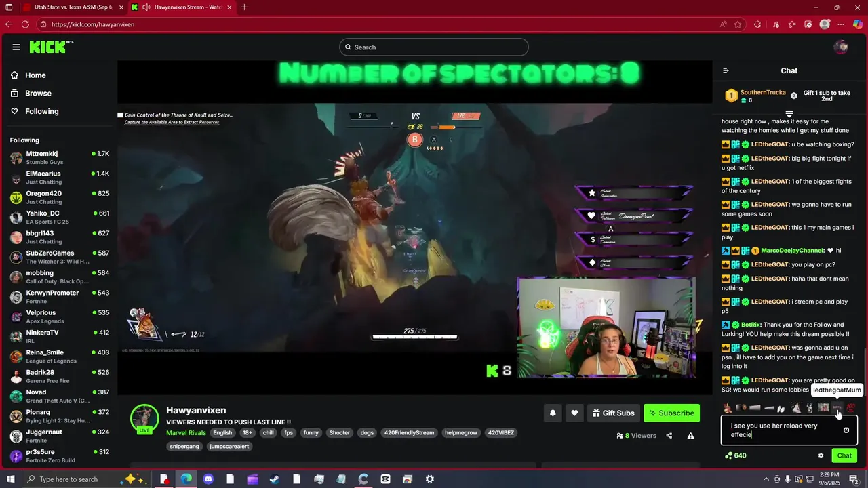Open Windows Settings from taskbar

point(430,479)
